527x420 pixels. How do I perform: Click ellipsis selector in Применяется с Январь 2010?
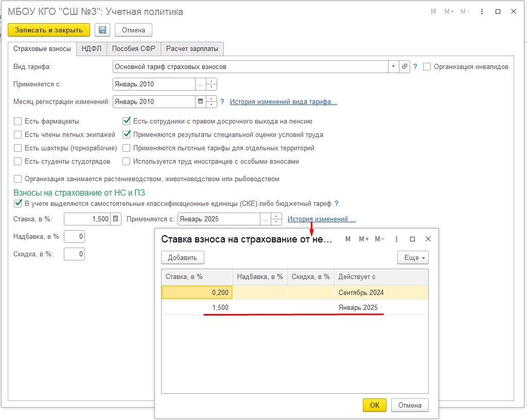click(200, 84)
